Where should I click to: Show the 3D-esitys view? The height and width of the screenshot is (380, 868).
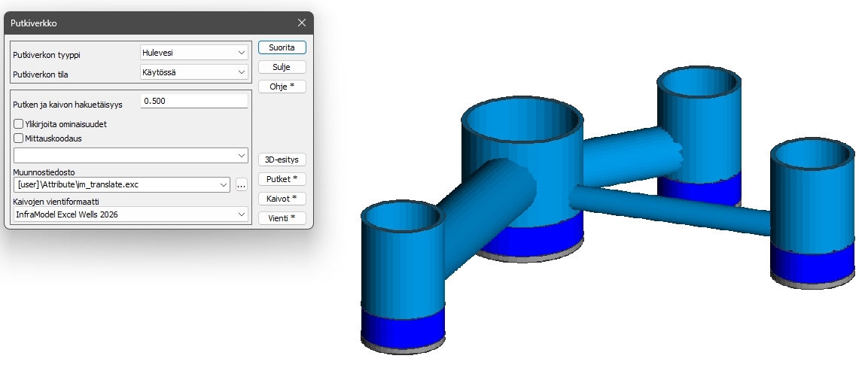[x=282, y=160]
